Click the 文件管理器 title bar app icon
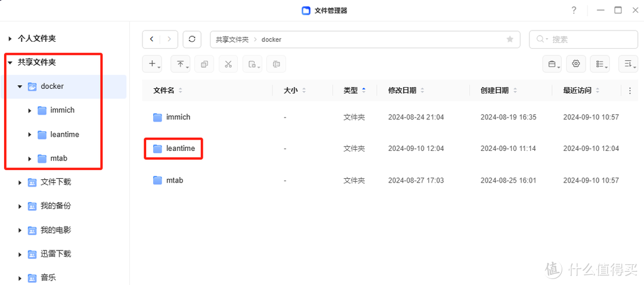The width and height of the screenshot is (644, 285). [x=306, y=11]
